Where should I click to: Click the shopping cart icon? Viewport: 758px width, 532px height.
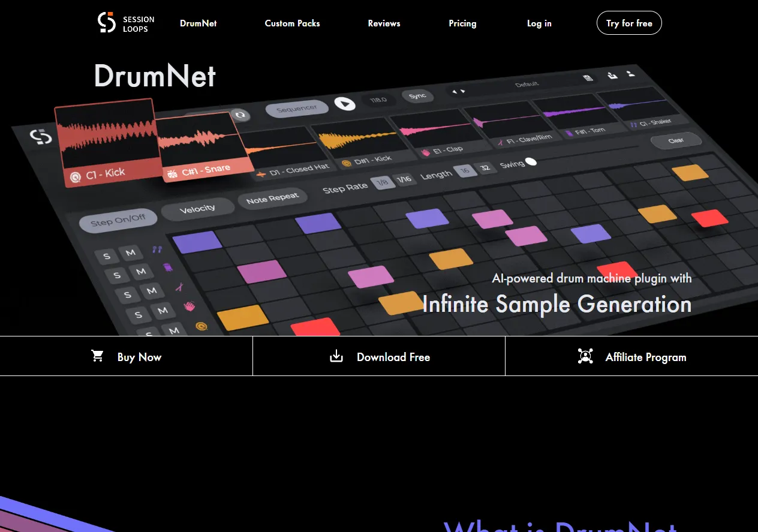click(97, 356)
